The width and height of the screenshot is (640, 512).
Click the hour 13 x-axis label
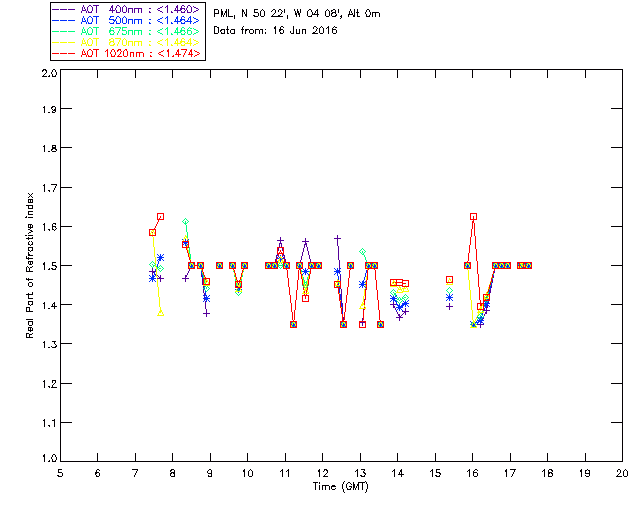tap(360, 473)
